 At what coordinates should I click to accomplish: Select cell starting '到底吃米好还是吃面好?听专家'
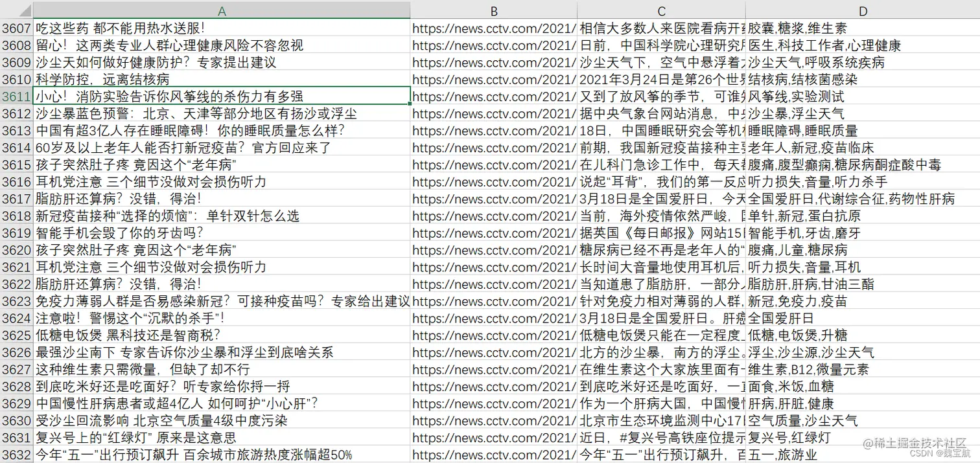click(x=222, y=387)
